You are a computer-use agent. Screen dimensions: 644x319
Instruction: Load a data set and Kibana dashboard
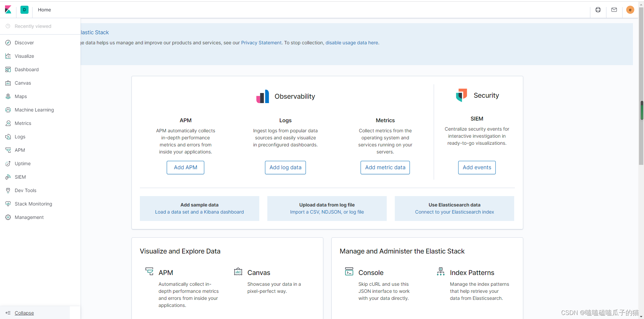[199, 212]
